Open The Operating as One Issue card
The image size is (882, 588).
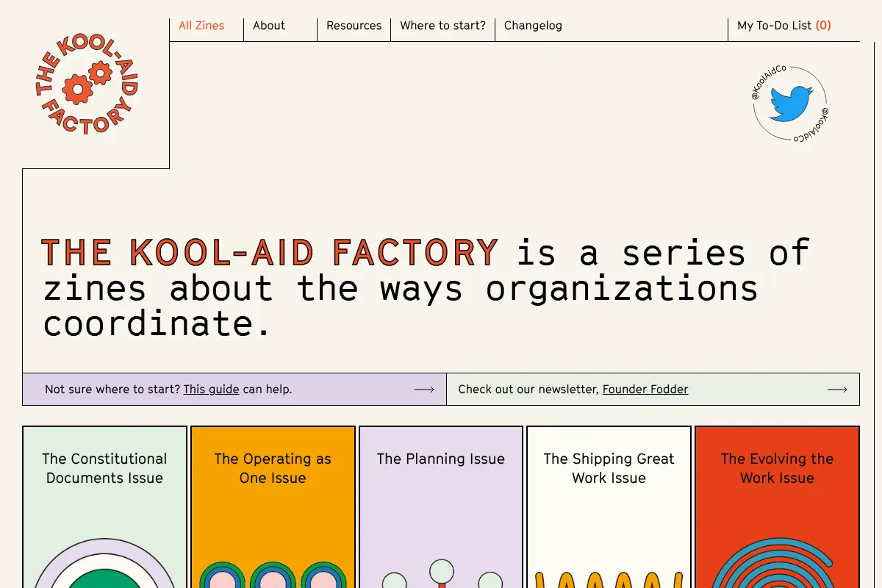point(273,507)
